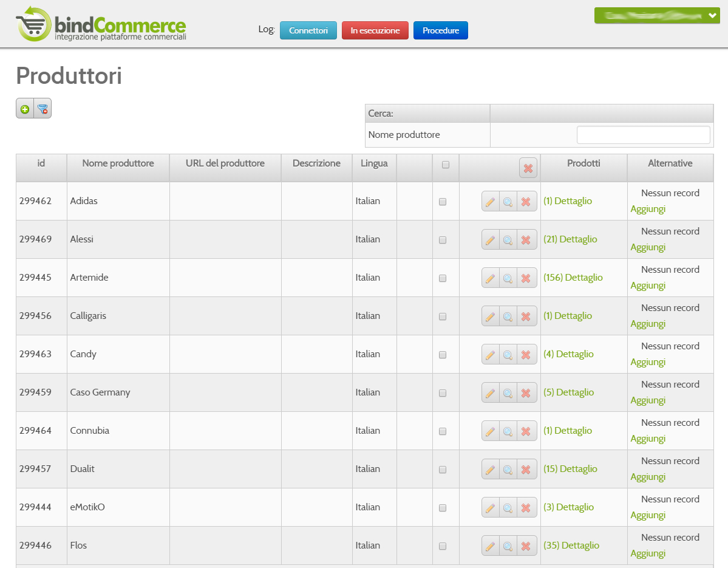This screenshot has height=568, width=728.
Task: Open the green user account dropdown
Action: click(657, 15)
